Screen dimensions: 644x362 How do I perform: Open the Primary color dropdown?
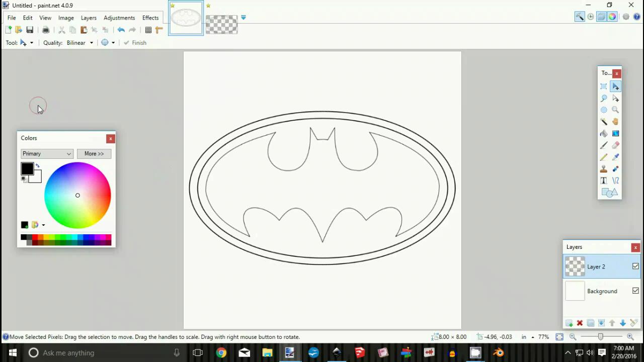coord(47,153)
